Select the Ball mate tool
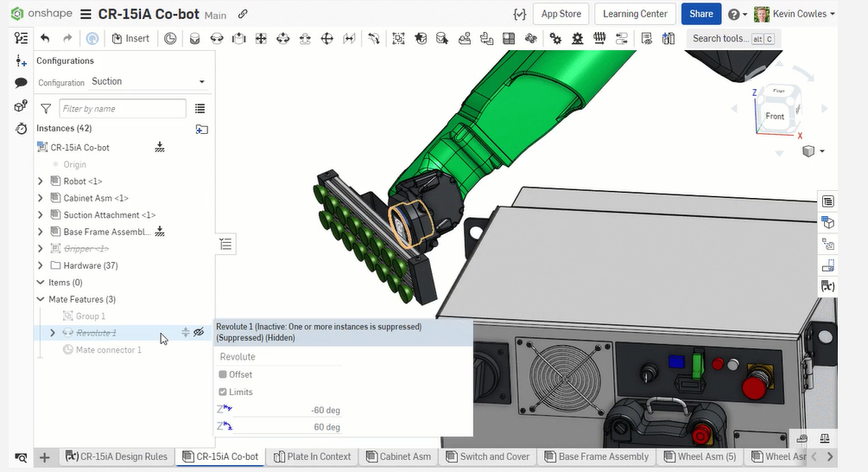The height and width of the screenshot is (472, 868). (x=327, y=38)
